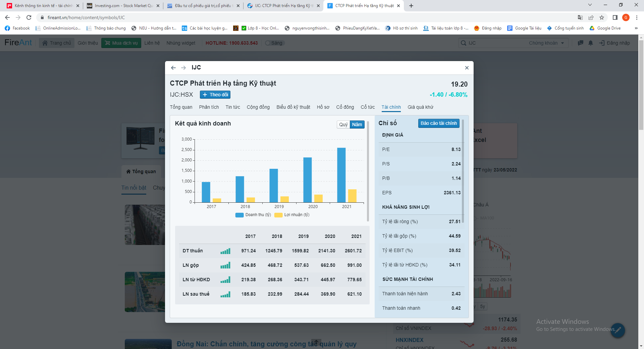Toggle Lợi nhuận legend series
The height and width of the screenshot is (349, 644).
click(292, 215)
